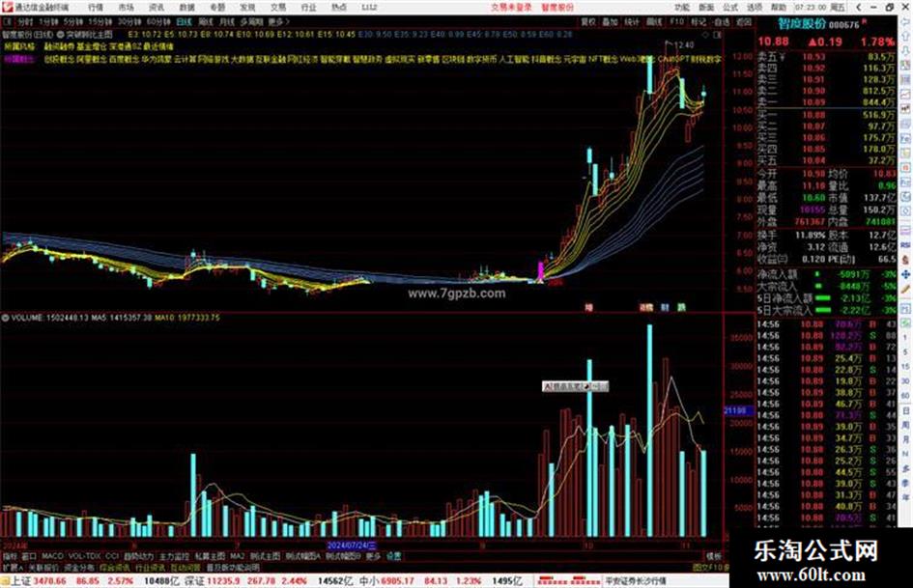This screenshot has width=913, height=588.
Task: Select the 周线 weekly chart tab
Action: click(206, 21)
